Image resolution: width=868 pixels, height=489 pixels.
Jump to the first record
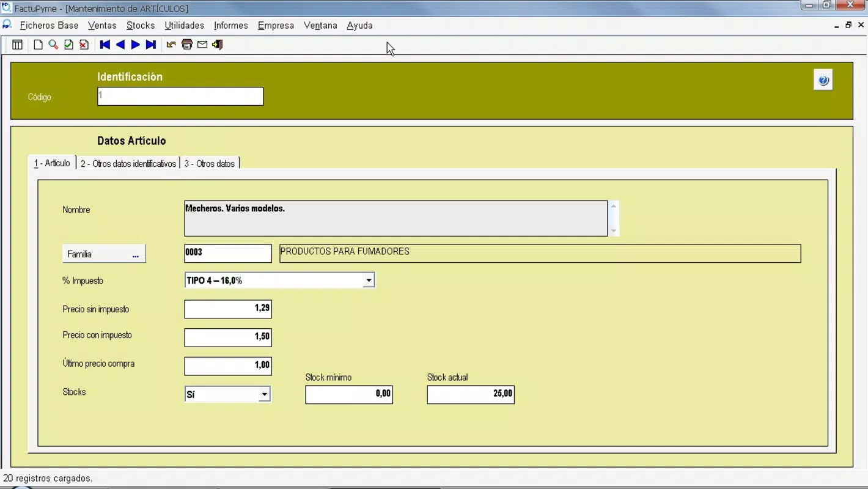[105, 45]
